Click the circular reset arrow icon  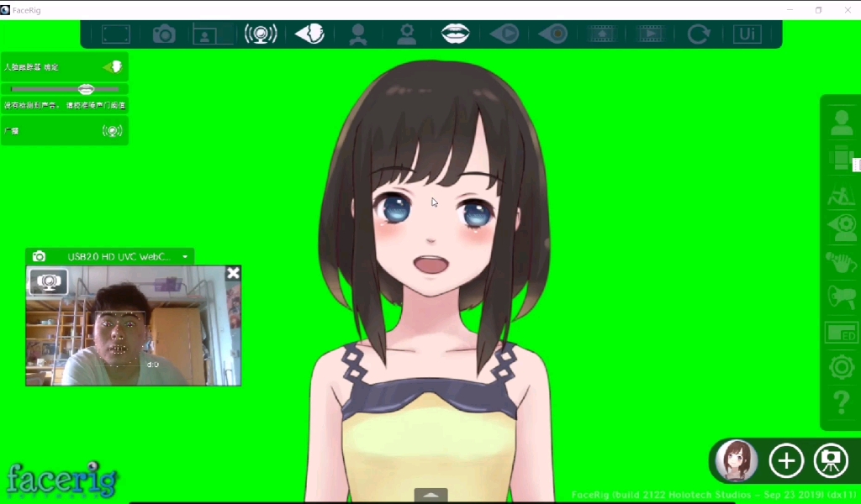[x=699, y=34]
